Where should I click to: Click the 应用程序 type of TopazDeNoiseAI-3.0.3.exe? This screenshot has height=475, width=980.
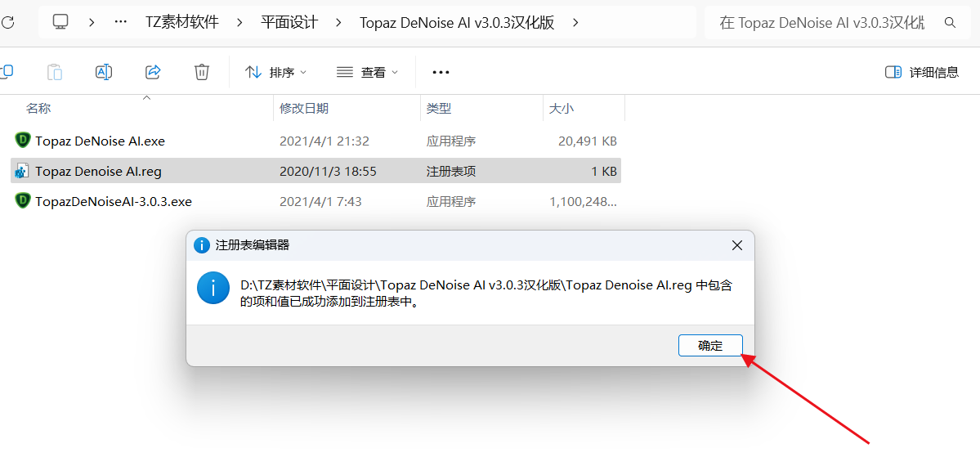pos(451,202)
